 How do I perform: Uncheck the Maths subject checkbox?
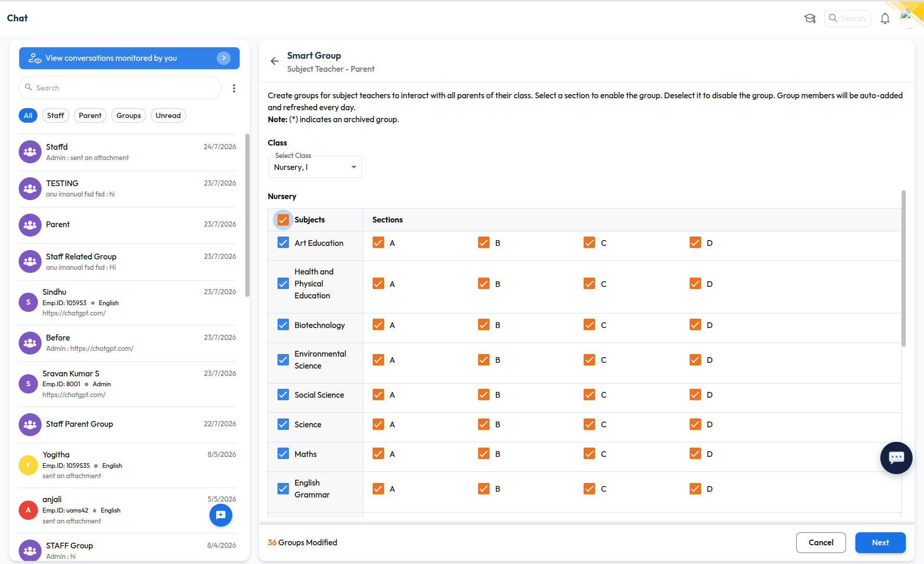pos(283,454)
